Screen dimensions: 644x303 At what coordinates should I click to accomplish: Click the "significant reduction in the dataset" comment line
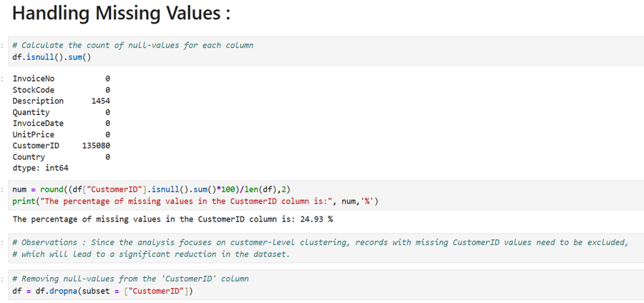click(x=151, y=254)
